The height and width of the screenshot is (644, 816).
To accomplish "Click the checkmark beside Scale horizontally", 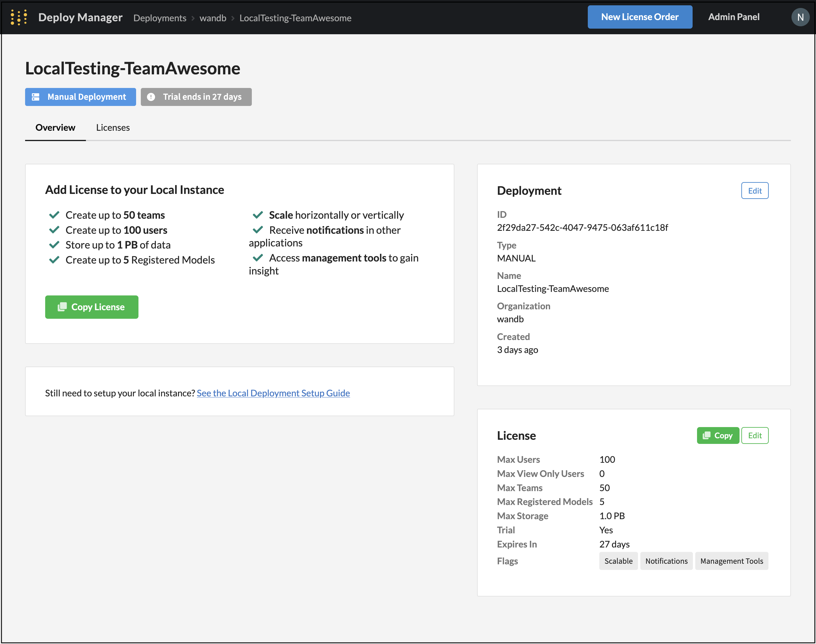I will [x=258, y=215].
